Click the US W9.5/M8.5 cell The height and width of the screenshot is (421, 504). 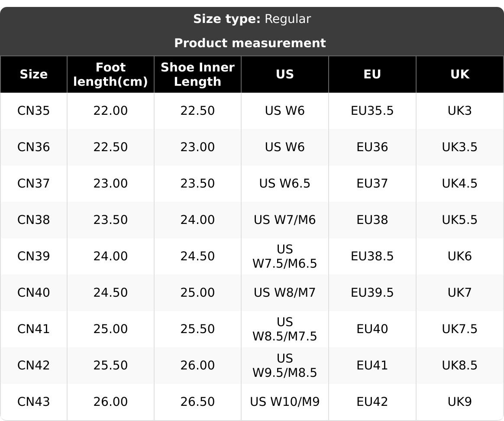pyautogui.click(x=285, y=366)
